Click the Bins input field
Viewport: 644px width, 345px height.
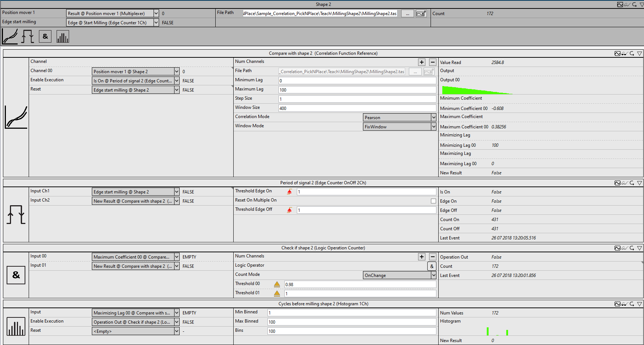(x=352, y=331)
